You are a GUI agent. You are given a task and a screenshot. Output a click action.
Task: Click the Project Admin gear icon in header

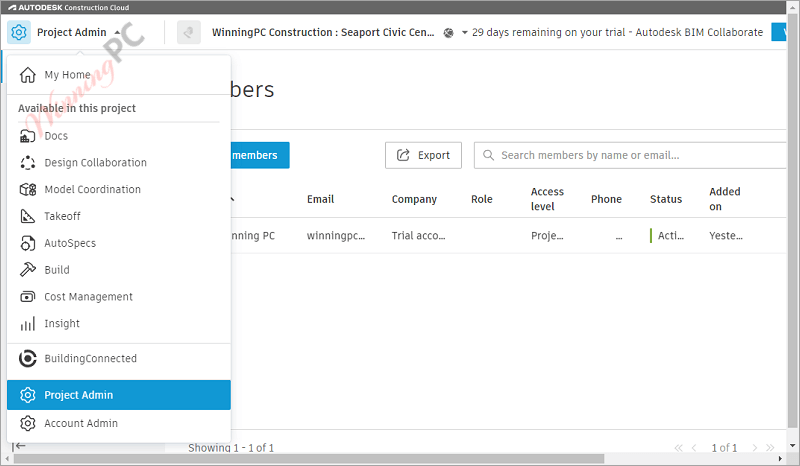click(19, 32)
